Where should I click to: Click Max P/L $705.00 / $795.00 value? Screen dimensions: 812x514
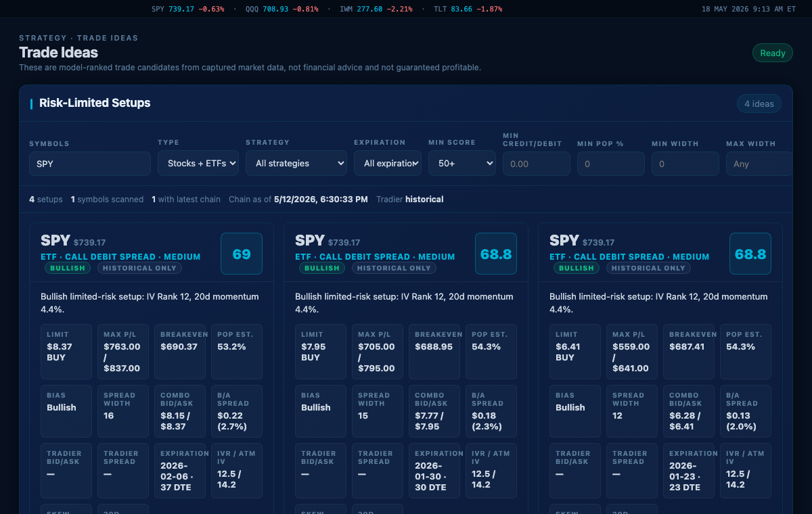point(376,357)
